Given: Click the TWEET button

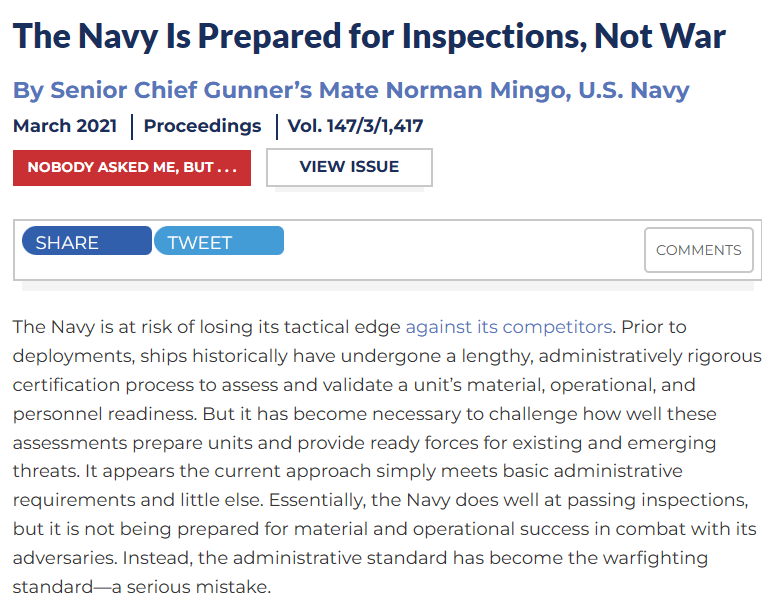Looking at the screenshot, I should (218, 241).
